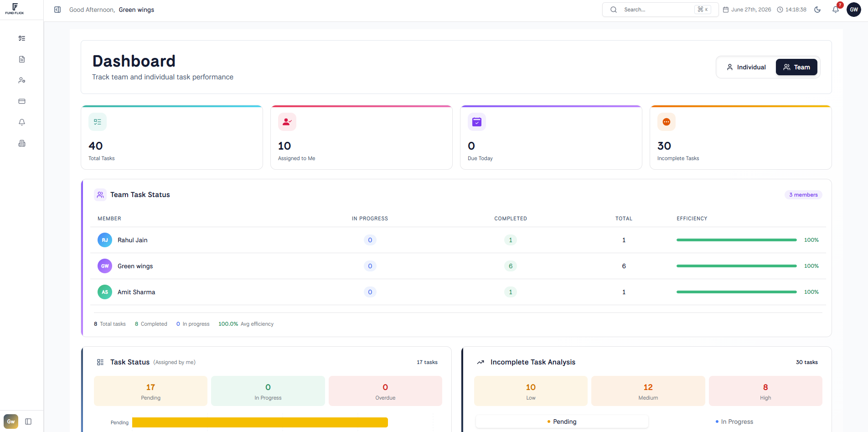Open the documents sidebar icon
The image size is (868, 432).
pos(22,59)
